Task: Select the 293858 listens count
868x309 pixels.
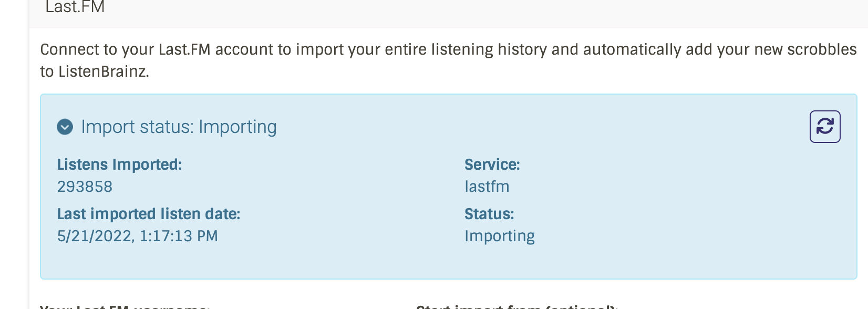Action: tap(85, 187)
